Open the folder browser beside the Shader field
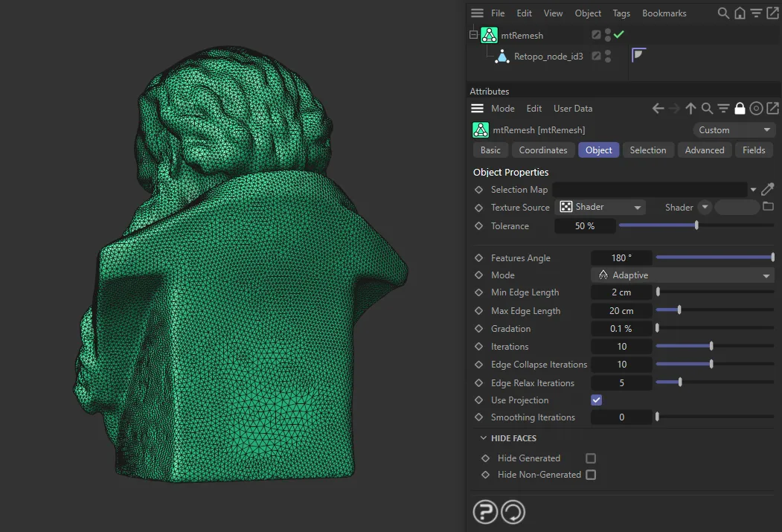The height and width of the screenshot is (532, 782). click(767, 207)
